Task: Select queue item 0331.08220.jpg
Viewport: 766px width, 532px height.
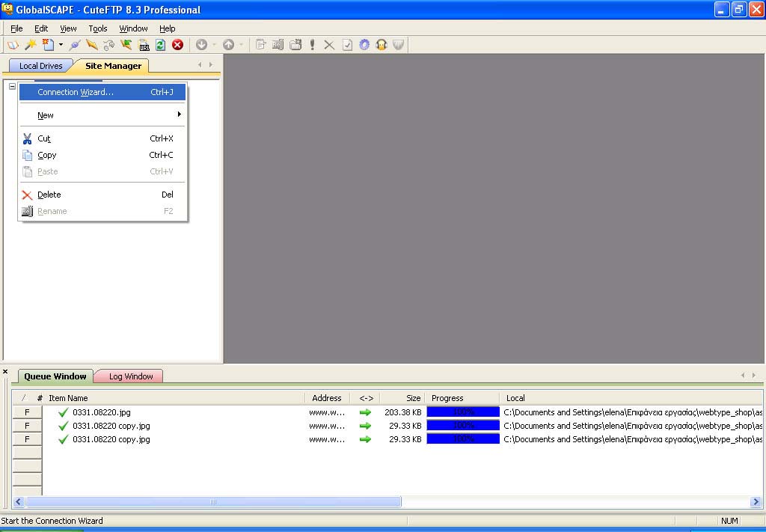Action: pyautogui.click(x=102, y=412)
